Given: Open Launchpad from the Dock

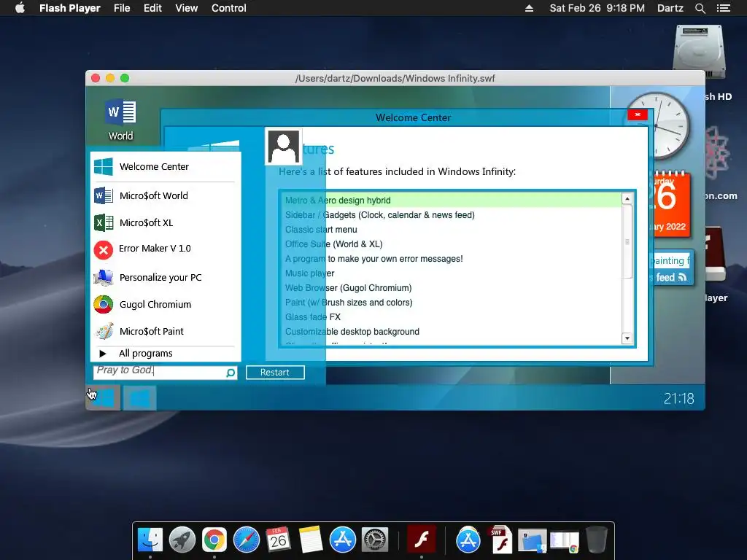Looking at the screenshot, I should point(182,540).
